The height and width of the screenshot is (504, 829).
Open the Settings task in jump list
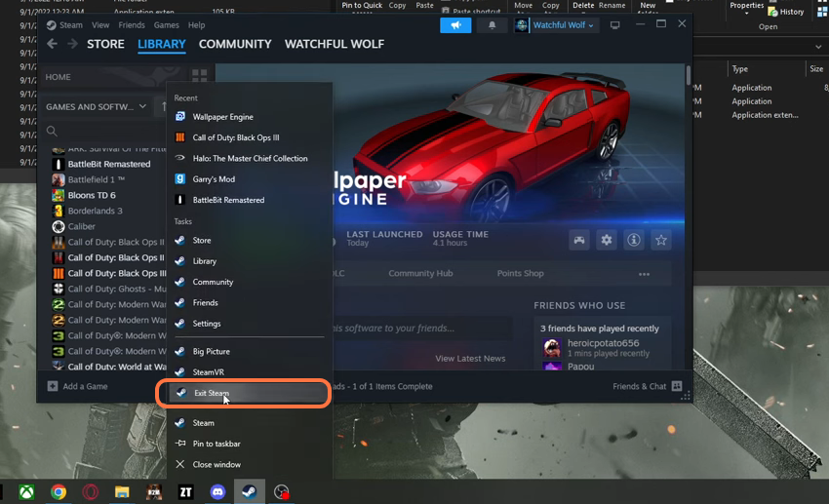tap(250, 324)
